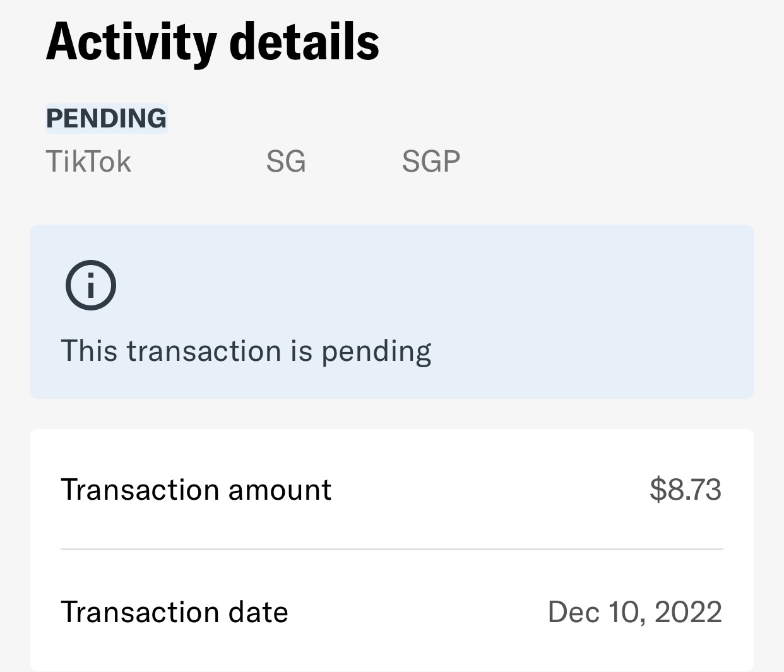Click the SG location text

pos(286,162)
